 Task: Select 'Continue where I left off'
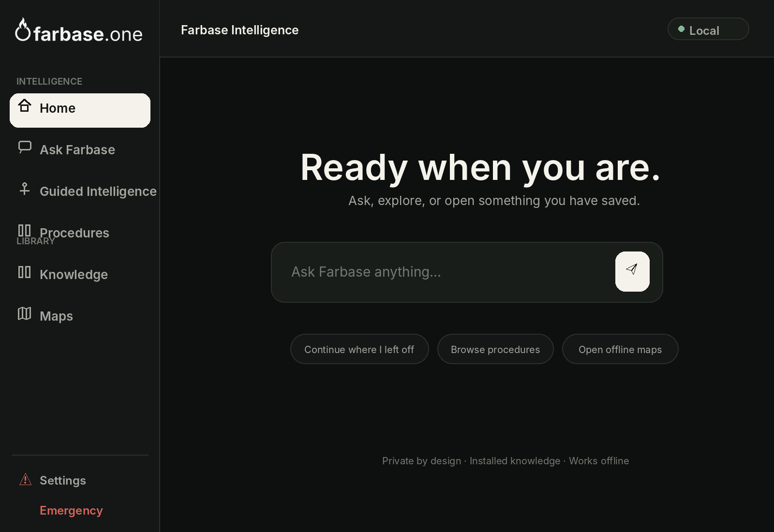[x=359, y=349]
